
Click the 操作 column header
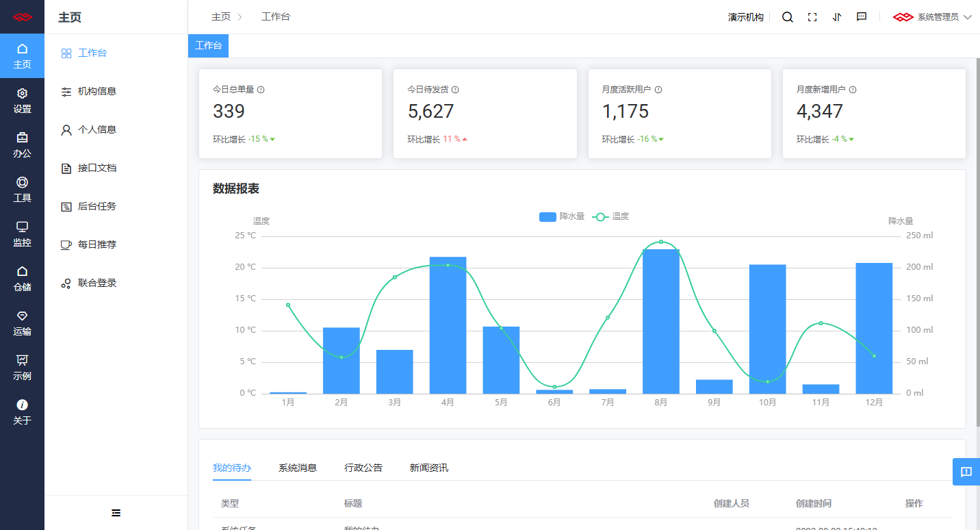[914, 503]
